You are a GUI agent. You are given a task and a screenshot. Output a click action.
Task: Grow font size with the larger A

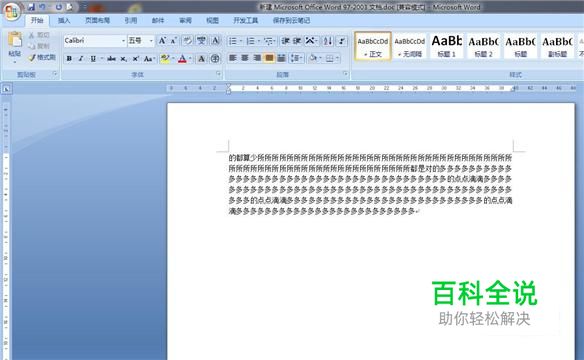click(x=162, y=41)
